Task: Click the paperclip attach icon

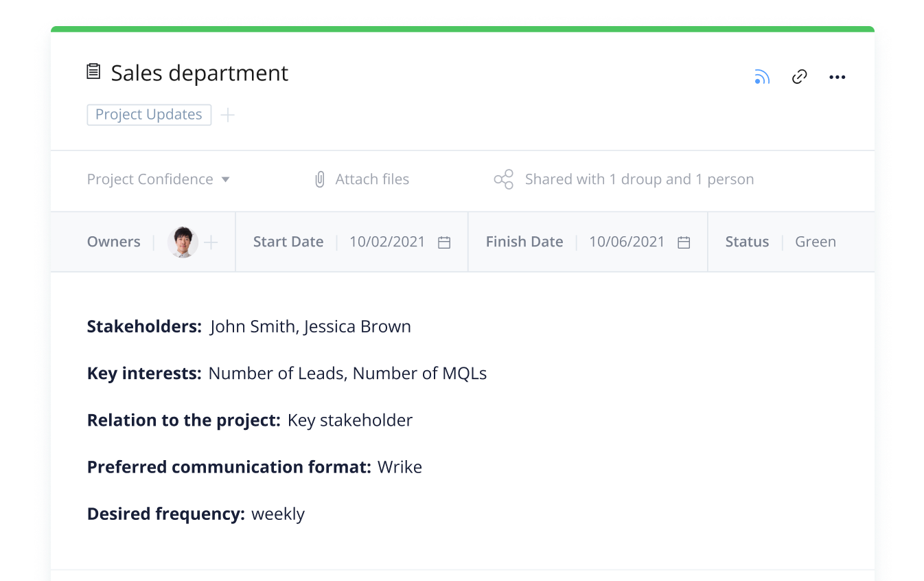Action: click(320, 180)
